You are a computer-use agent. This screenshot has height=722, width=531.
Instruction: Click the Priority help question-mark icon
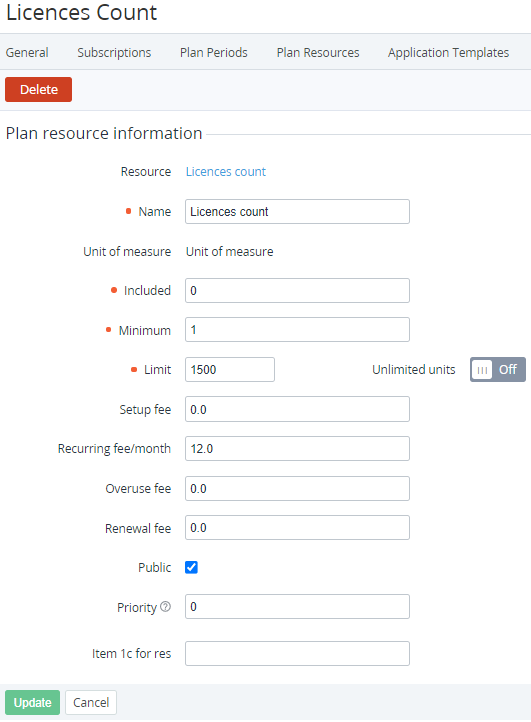(x=165, y=607)
